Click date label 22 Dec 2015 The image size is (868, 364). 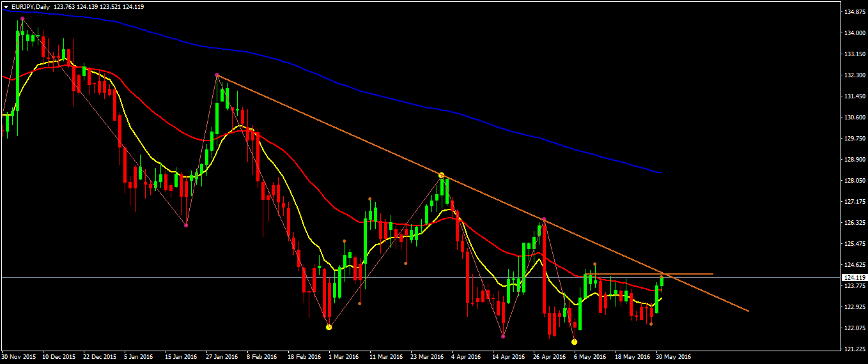[x=100, y=357]
